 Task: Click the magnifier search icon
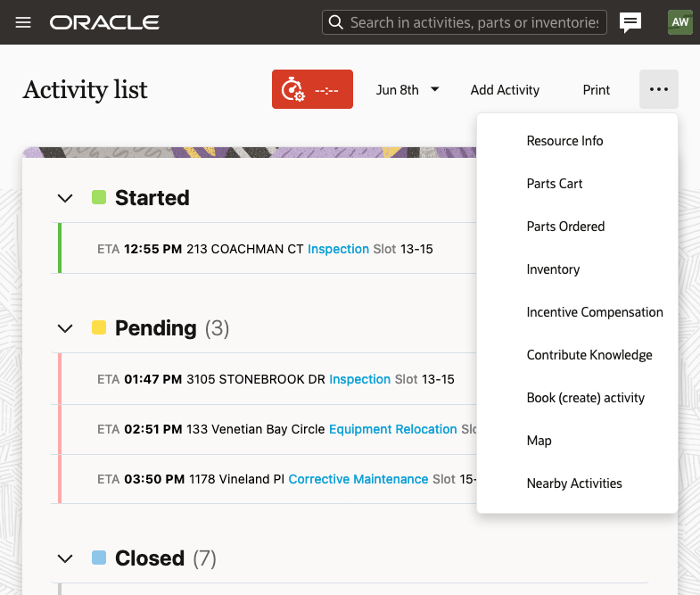(x=335, y=22)
